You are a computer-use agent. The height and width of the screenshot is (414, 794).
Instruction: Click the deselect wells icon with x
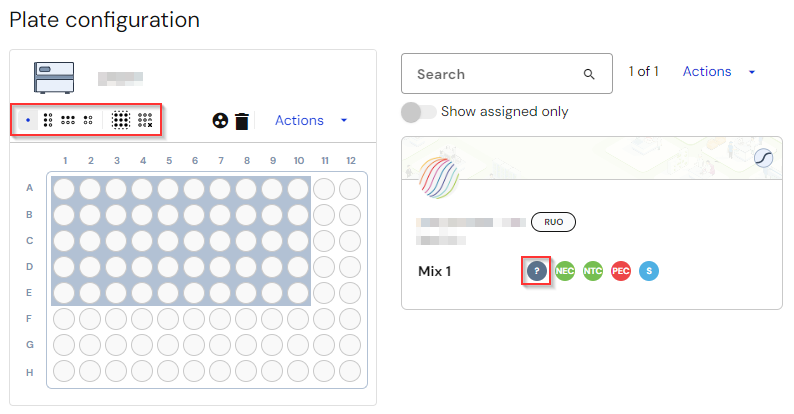click(x=145, y=120)
